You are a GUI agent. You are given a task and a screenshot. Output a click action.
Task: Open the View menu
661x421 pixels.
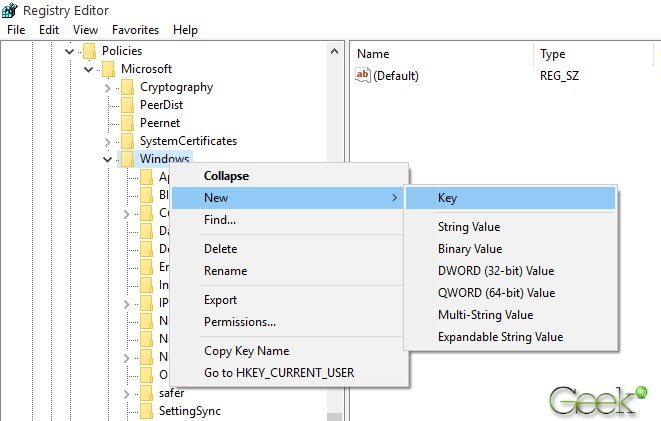[x=85, y=30]
